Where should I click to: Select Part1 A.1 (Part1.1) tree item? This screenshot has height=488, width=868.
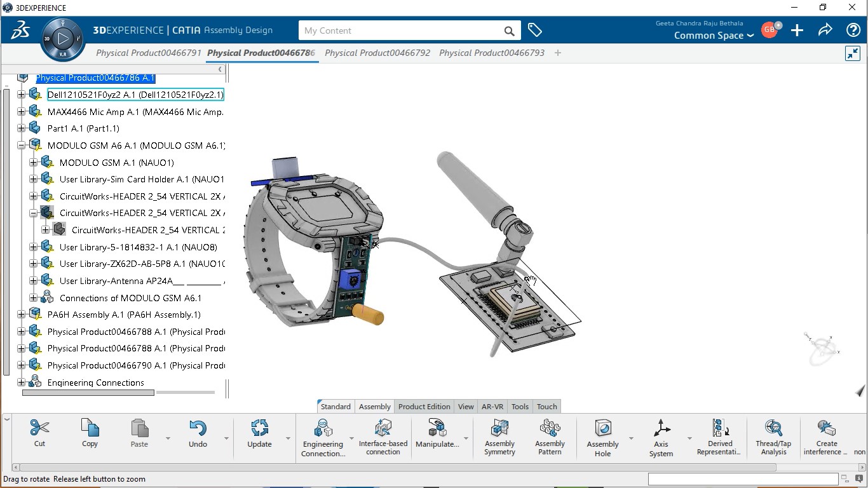point(83,128)
